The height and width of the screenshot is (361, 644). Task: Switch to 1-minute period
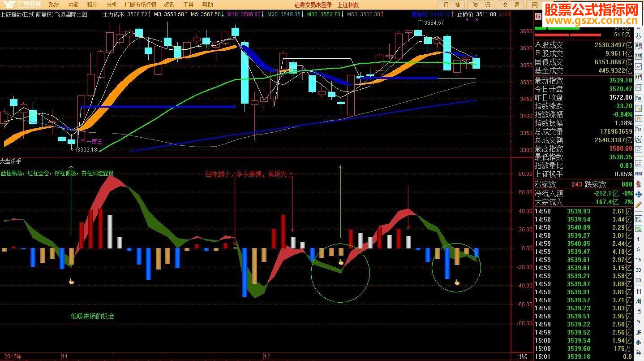(x=639, y=239)
